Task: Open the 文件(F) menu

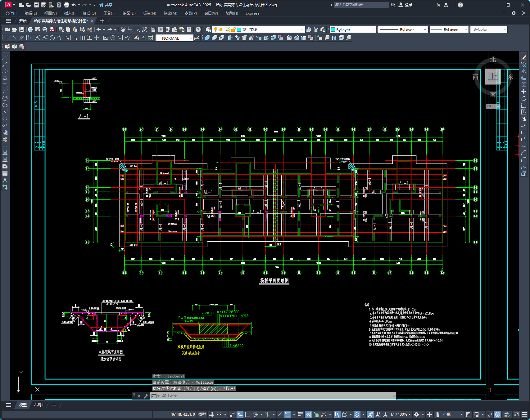Action: click(11, 13)
